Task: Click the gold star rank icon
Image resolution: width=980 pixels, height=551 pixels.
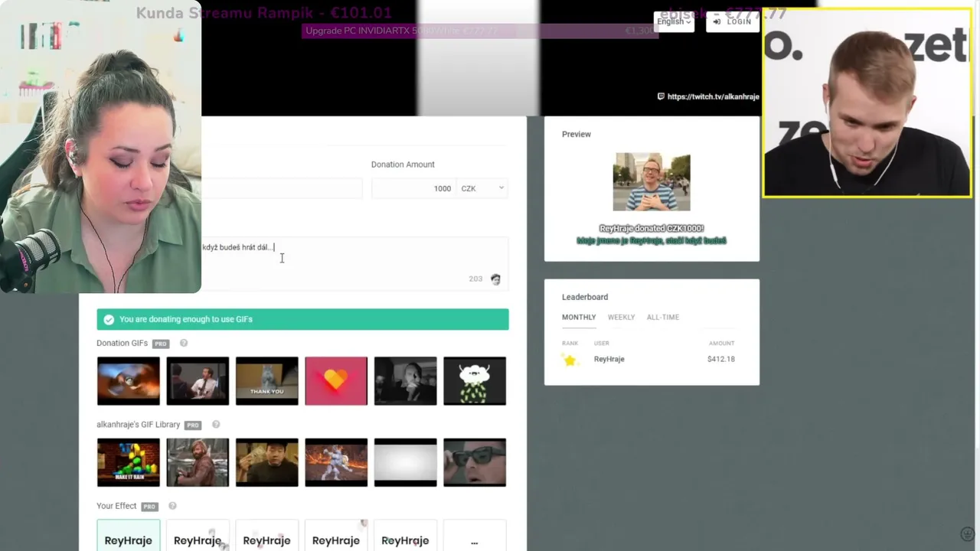Action: pos(570,360)
